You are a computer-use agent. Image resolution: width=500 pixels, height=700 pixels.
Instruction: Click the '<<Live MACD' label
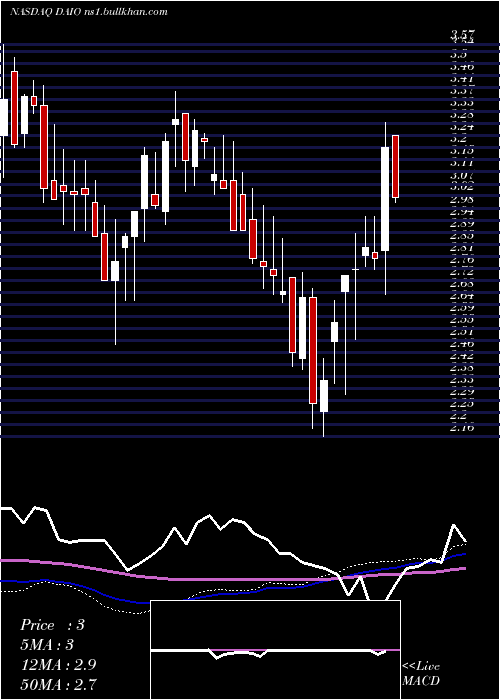[x=421, y=674]
